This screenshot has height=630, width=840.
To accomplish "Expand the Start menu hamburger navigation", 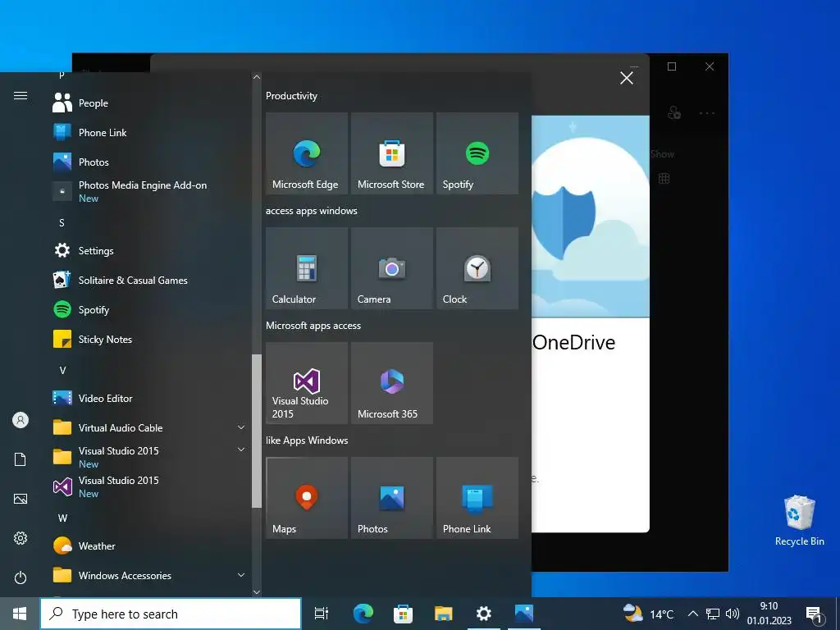I will [21, 95].
